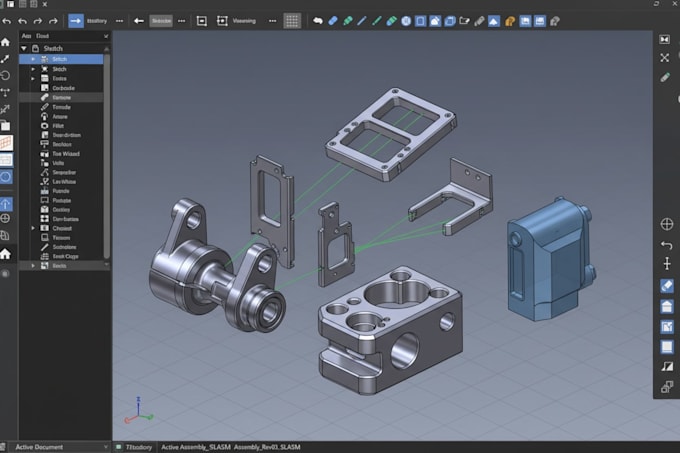Toggle the blue up-arrow icon in left sidebar
680x453 pixels.
6,204
